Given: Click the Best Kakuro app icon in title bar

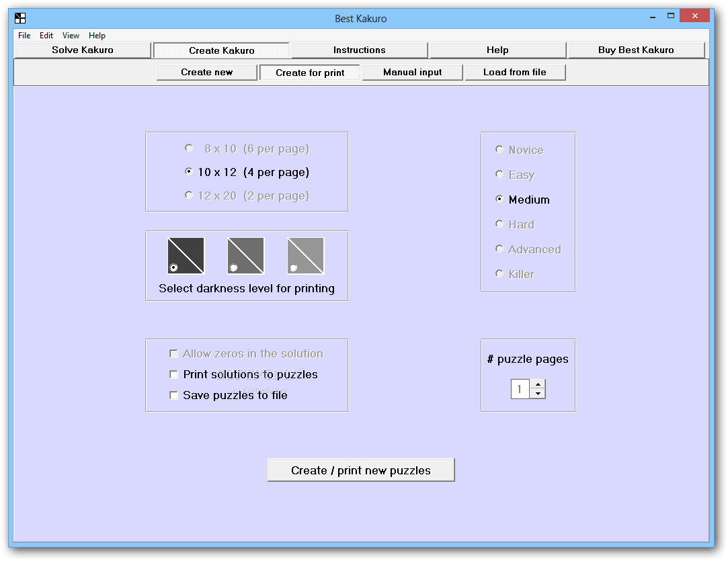Looking at the screenshot, I should pos(20,18).
